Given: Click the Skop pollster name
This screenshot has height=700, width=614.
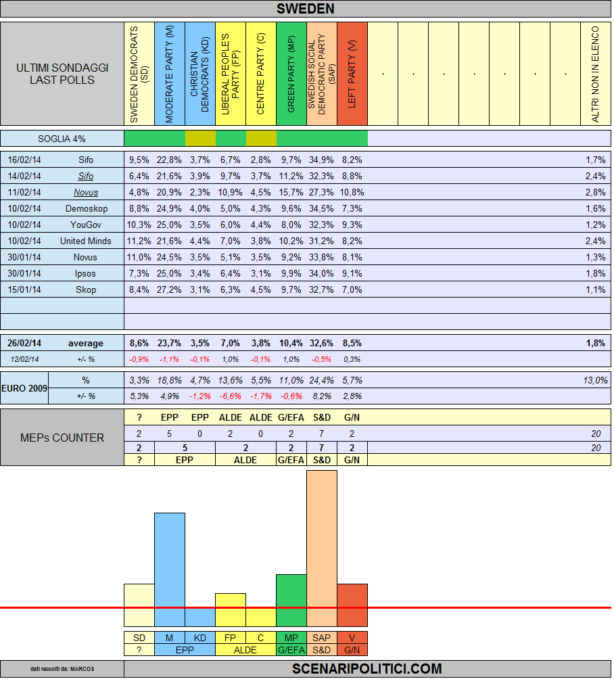Looking at the screenshot, I should pyautogui.click(x=86, y=289).
